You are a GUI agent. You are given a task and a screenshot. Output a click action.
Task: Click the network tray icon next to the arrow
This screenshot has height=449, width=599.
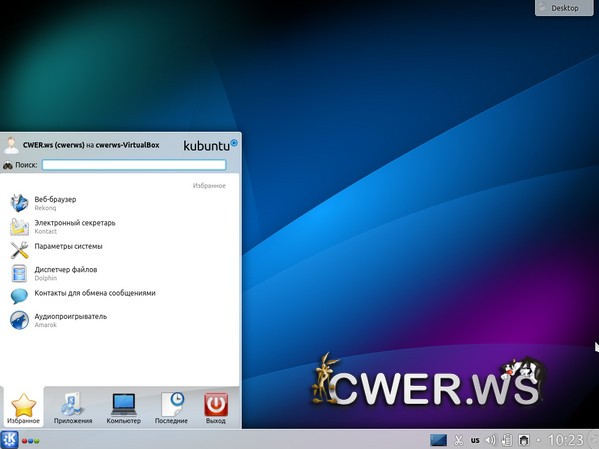tap(524, 440)
